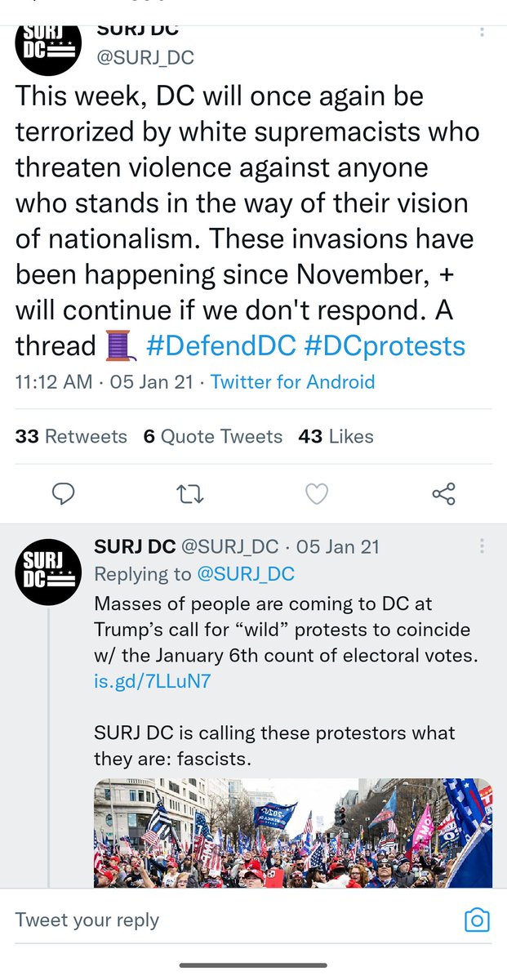The height and width of the screenshot is (980, 507).
Task: View the 6 Quote Tweets list
Action: (213, 436)
